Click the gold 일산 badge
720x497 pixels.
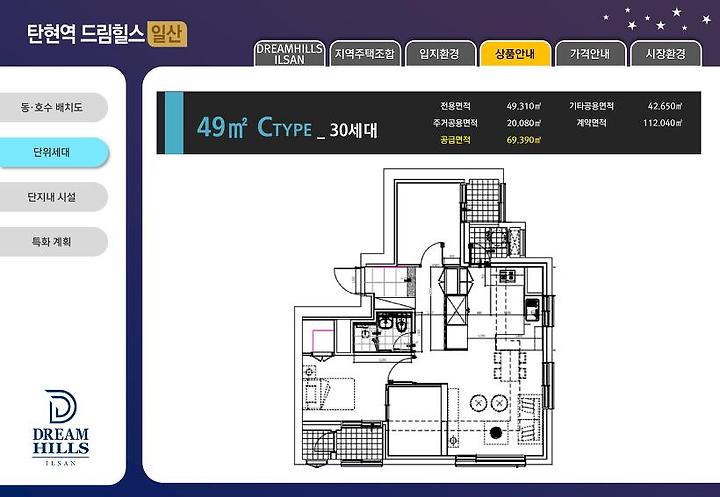[x=168, y=34]
